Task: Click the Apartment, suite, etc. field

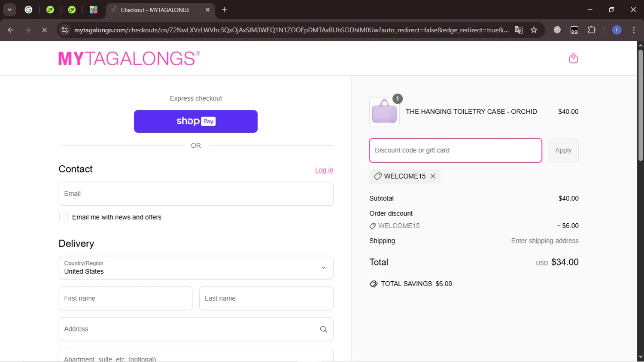Action: click(x=196, y=355)
